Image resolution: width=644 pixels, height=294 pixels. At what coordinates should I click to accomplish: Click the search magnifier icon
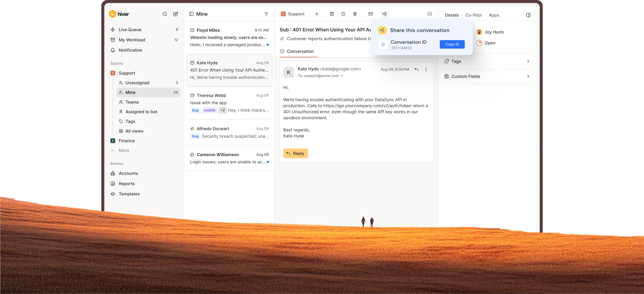tap(165, 14)
